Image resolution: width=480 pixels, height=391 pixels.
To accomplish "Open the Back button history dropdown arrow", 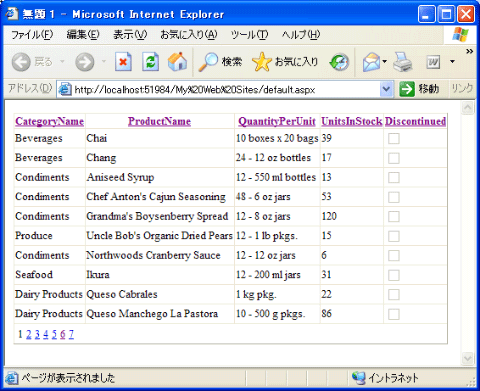I will (x=62, y=62).
